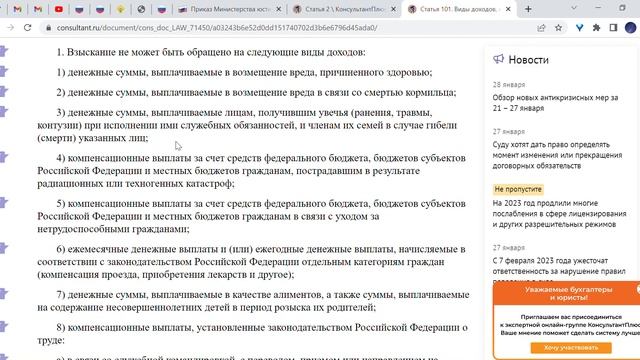Click text 'радиационных или техногенных катастроф'
Image resolution: width=640 pixels, height=360 pixels.
[x=136, y=184]
